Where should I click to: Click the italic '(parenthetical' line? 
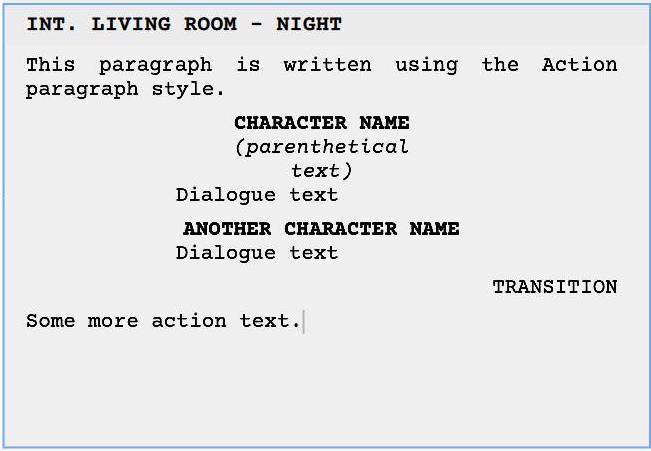click(322, 147)
